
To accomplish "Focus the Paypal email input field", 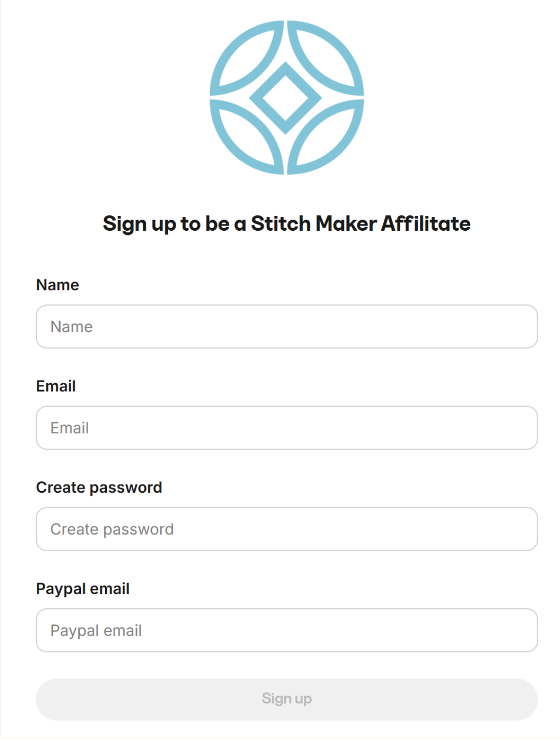I will (286, 630).
